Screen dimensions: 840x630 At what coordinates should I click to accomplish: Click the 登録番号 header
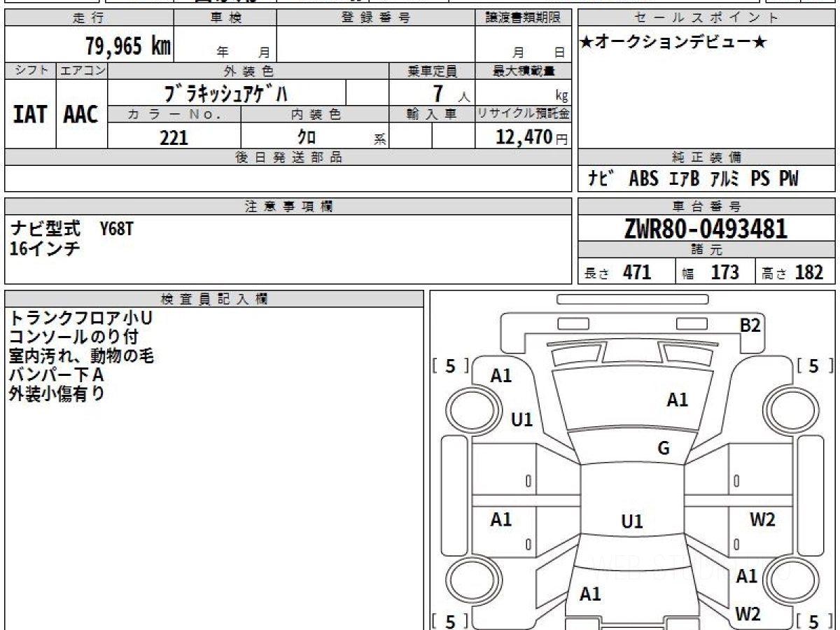pyautogui.click(x=376, y=18)
